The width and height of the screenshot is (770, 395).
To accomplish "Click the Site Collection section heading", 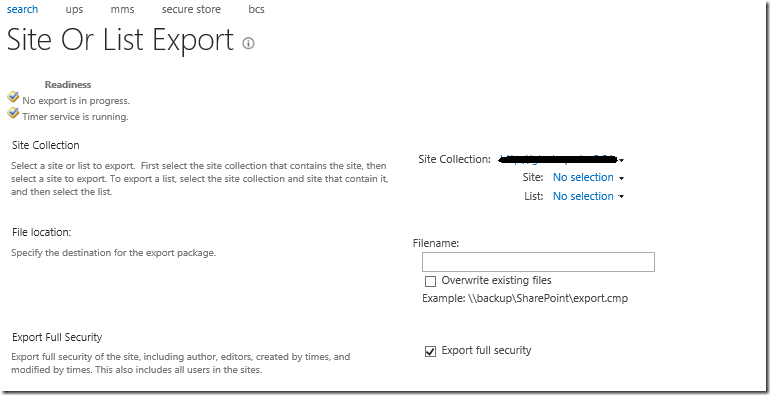I will coord(46,145).
